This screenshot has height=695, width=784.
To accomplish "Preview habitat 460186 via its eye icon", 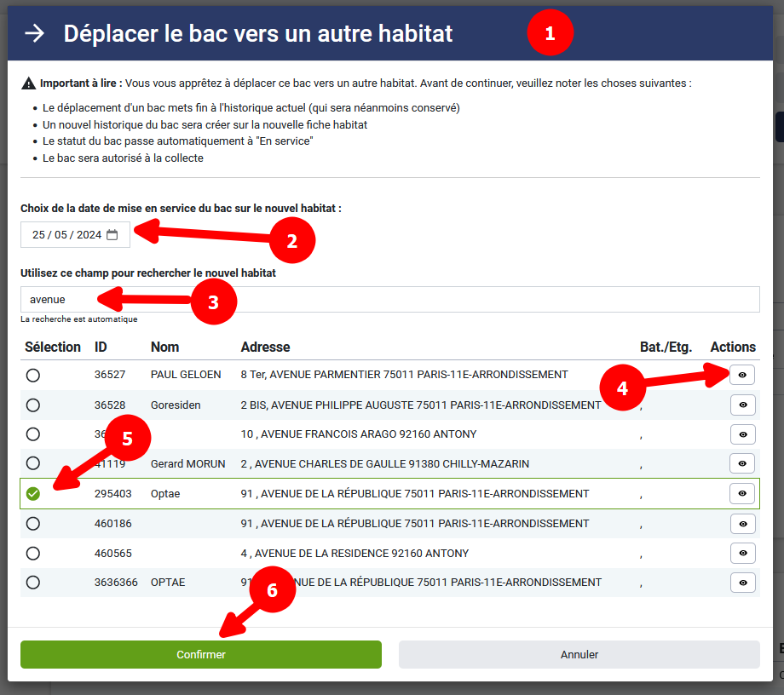I will pos(742,523).
